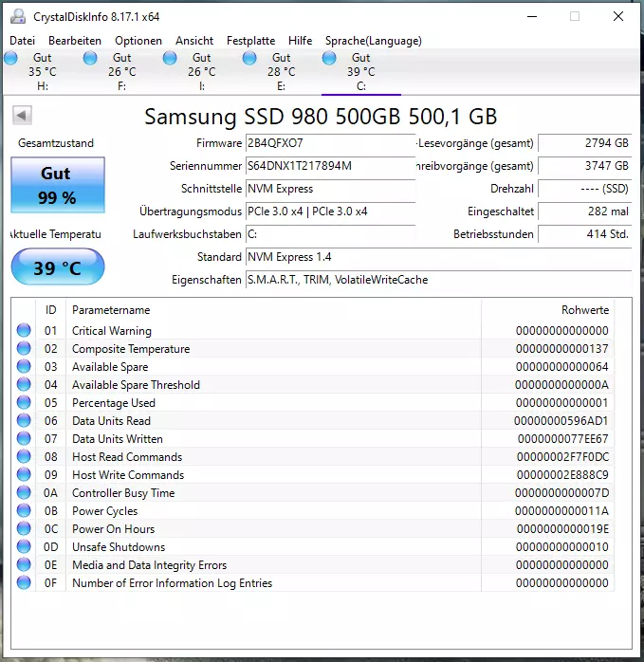Image resolution: width=644 pixels, height=662 pixels.
Task: Click status orb of Composite Temperature row
Action: pos(24,348)
